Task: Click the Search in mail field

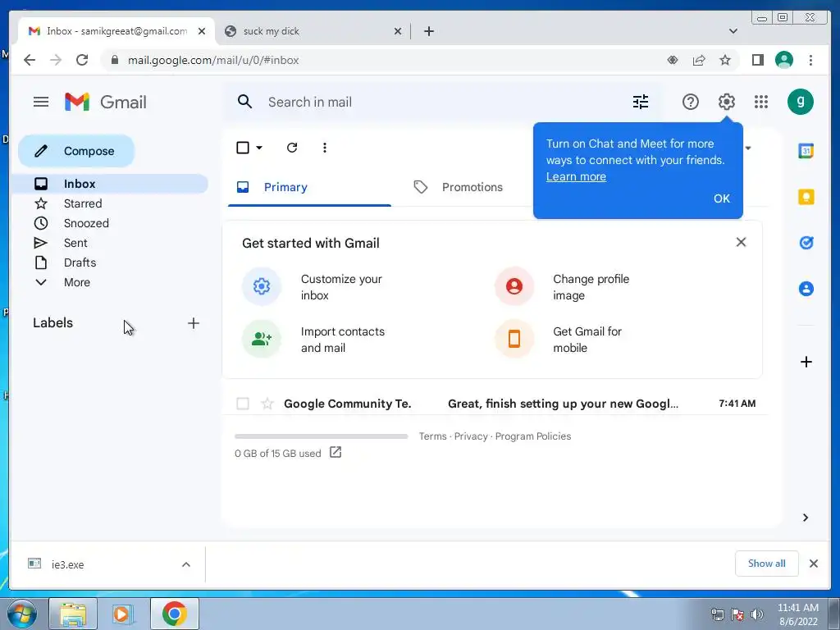Action: click(x=445, y=102)
